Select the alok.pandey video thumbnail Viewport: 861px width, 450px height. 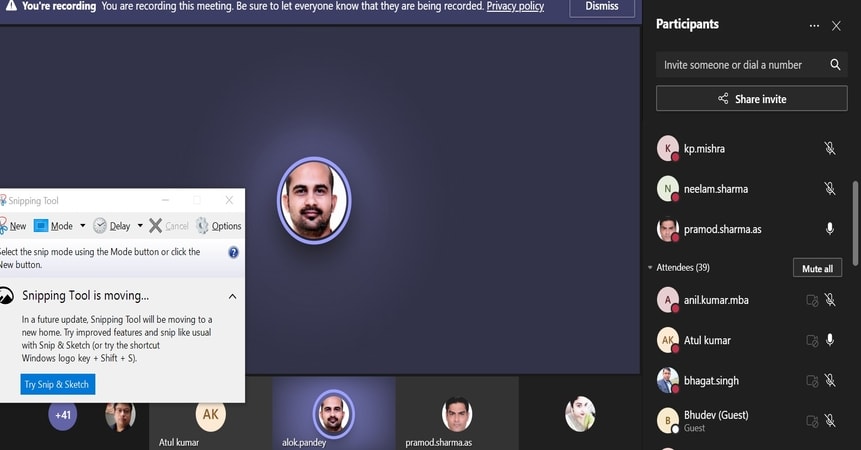(x=333, y=413)
